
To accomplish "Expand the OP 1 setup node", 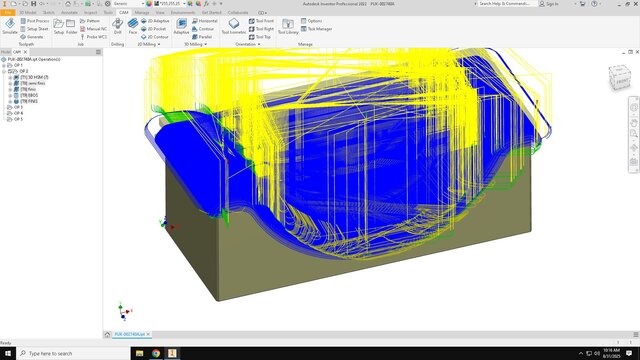I will click(x=4, y=65).
